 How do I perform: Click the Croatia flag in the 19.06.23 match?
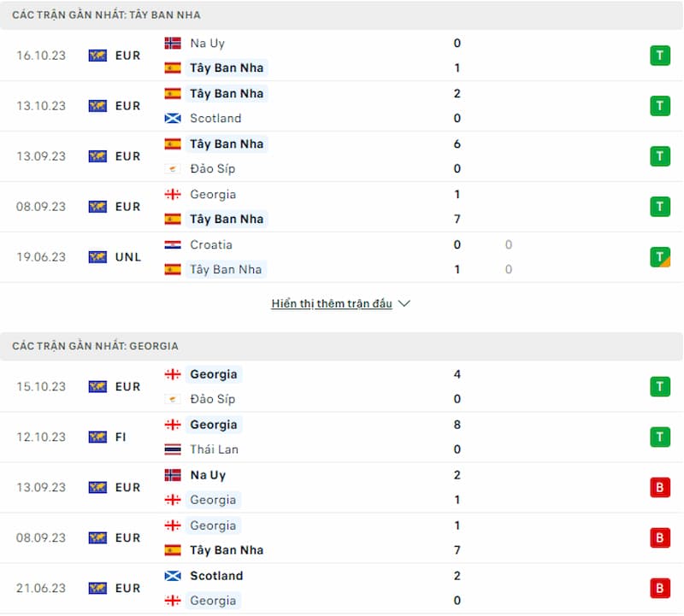click(x=173, y=245)
